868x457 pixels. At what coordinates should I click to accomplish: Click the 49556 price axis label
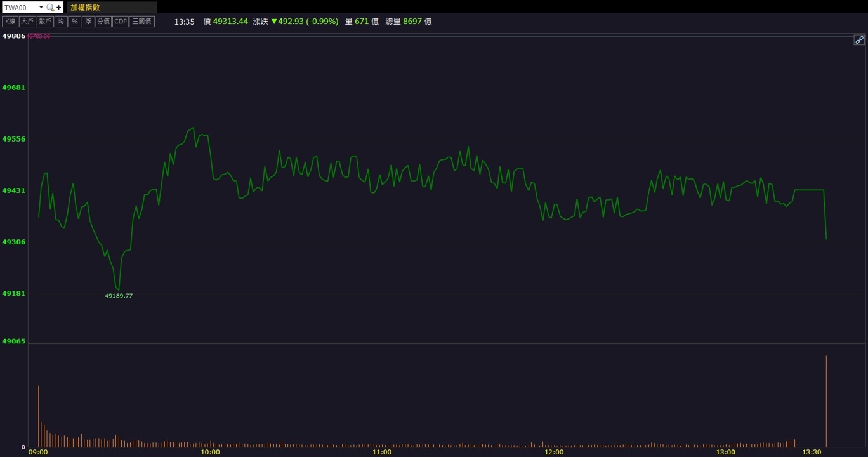(x=14, y=139)
